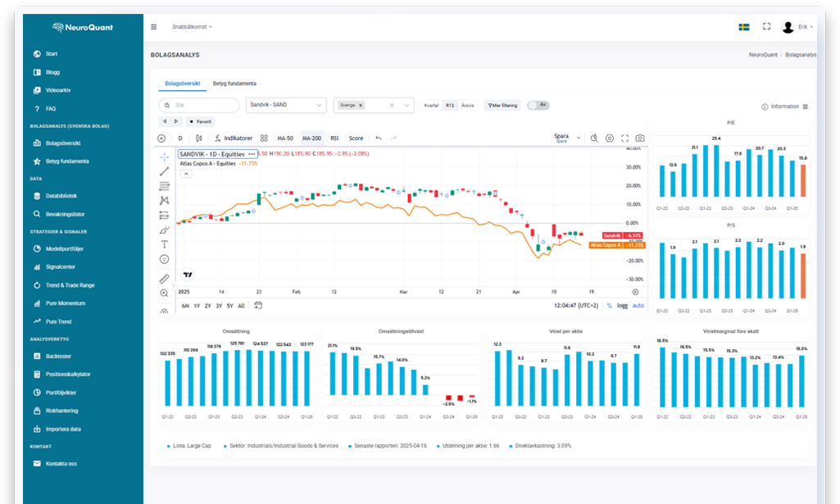The image size is (840, 504).
Task: Switch language via Swedish flag
Action: pyautogui.click(x=744, y=27)
